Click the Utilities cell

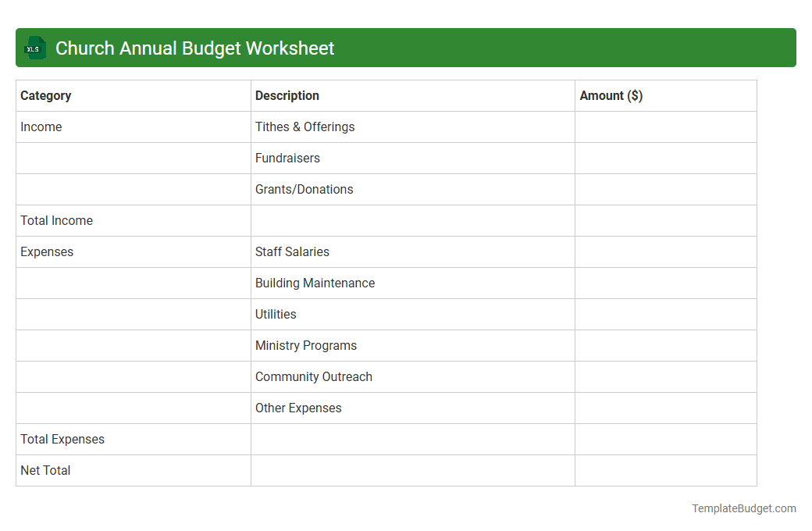click(x=276, y=314)
